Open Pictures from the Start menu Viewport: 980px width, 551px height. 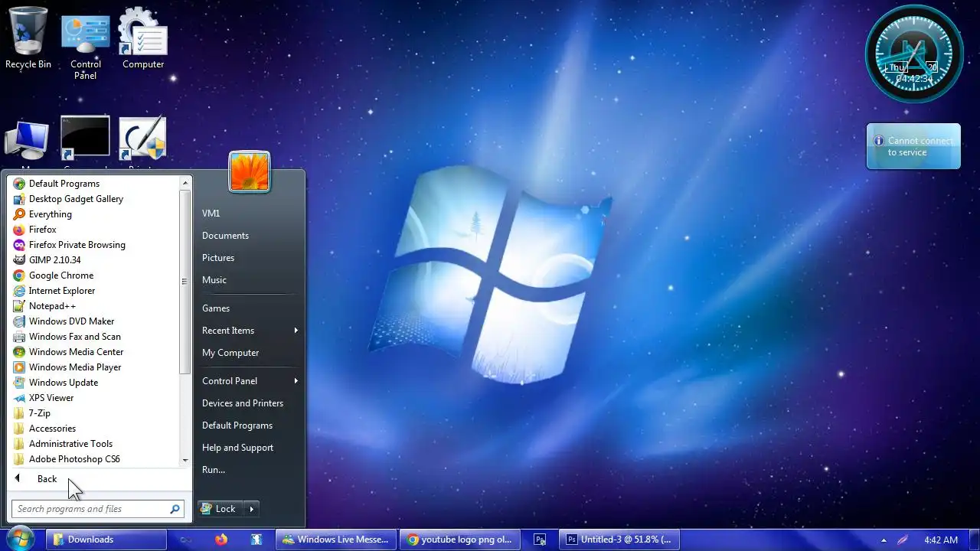pos(218,258)
